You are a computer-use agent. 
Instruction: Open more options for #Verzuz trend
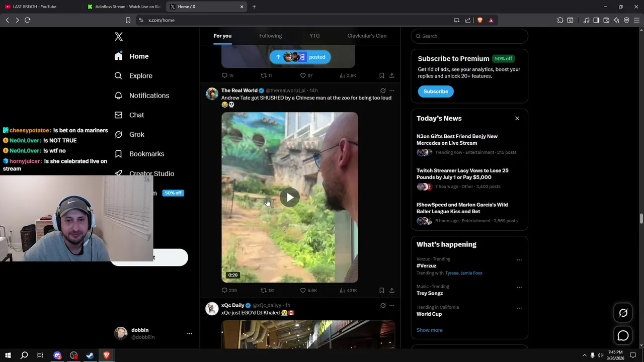(x=519, y=260)
